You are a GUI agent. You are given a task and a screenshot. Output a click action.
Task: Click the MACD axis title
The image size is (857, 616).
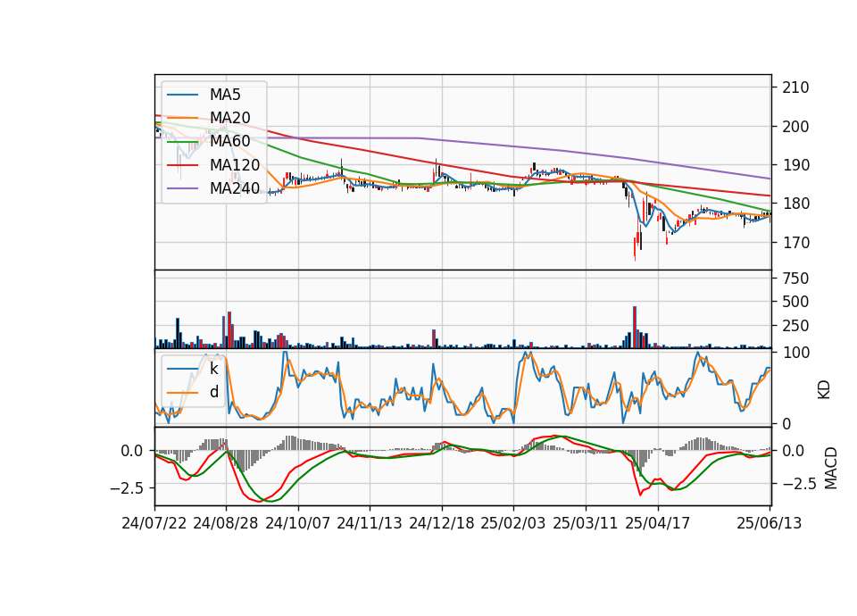click(x=831, y=468)
